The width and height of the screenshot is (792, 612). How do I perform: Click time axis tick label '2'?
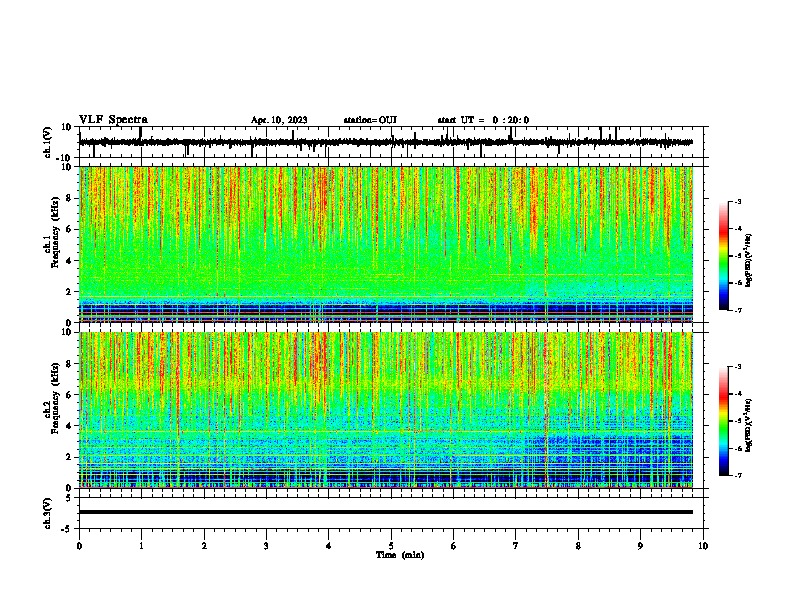tap(204, 545)
